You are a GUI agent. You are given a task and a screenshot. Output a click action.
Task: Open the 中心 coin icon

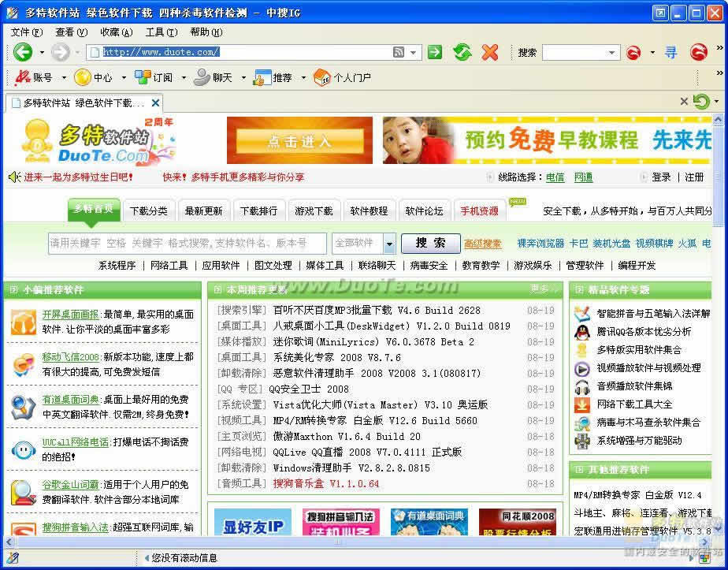82,77
